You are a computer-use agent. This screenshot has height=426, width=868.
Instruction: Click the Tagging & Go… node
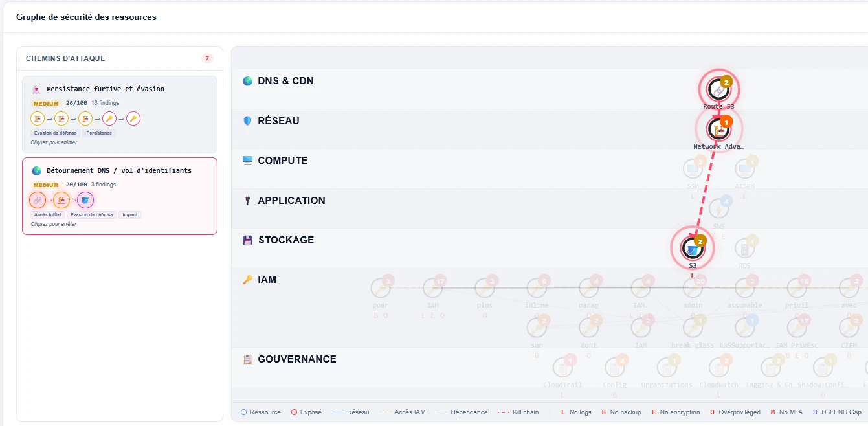[770, 368]
